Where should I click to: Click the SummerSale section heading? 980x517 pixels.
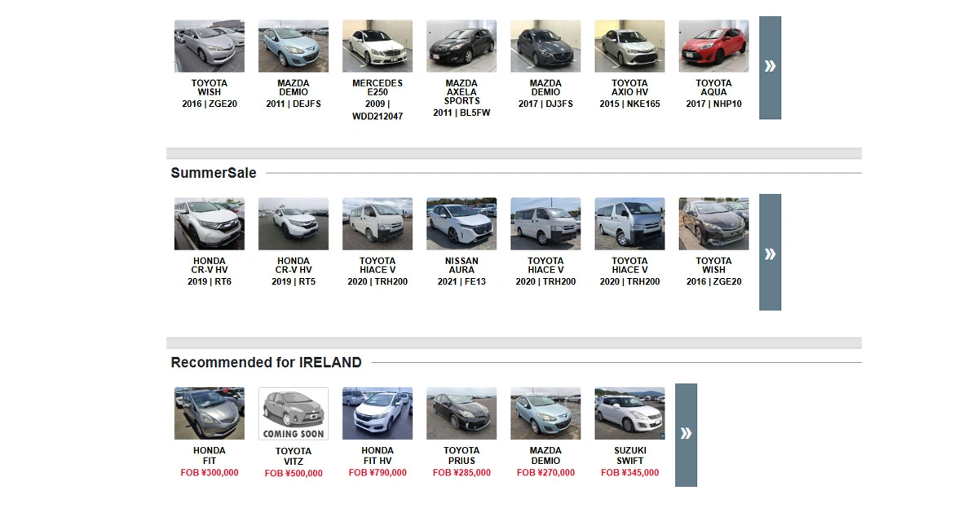pyautogui.click(x=214, y=173)
